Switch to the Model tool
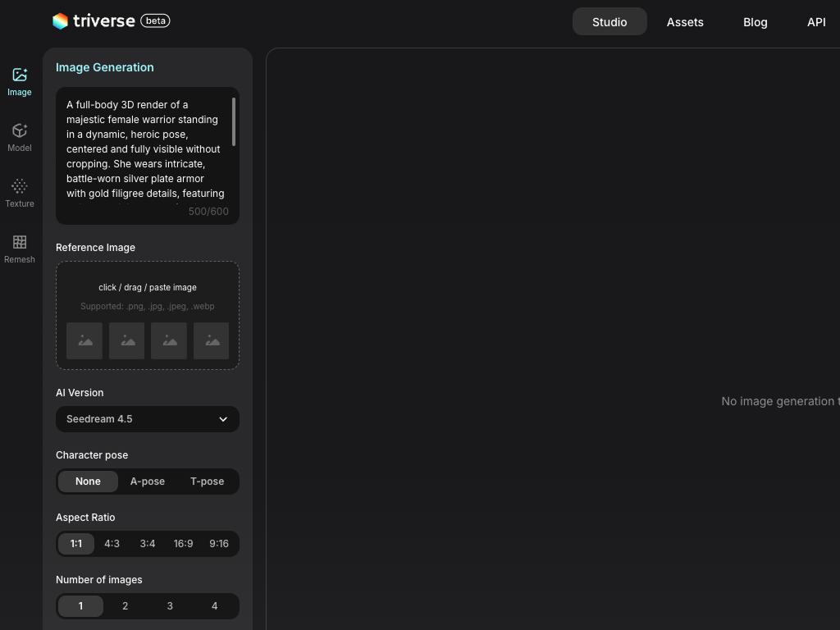 coord(20,137)
